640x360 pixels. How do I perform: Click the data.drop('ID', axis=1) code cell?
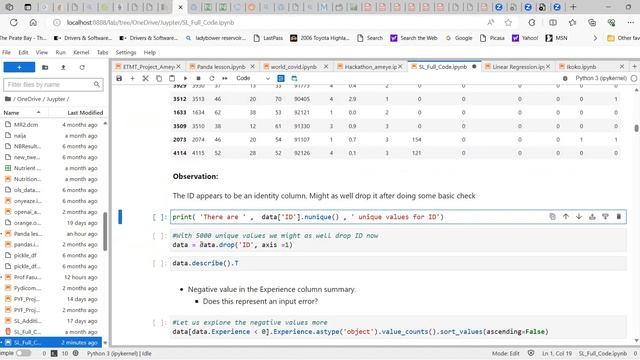398,240
